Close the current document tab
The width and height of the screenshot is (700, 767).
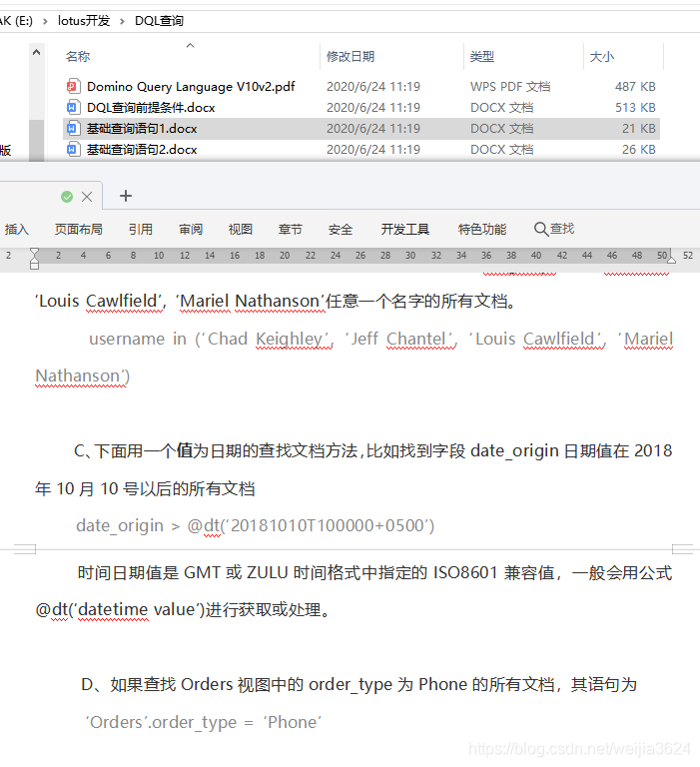point(87,197)
